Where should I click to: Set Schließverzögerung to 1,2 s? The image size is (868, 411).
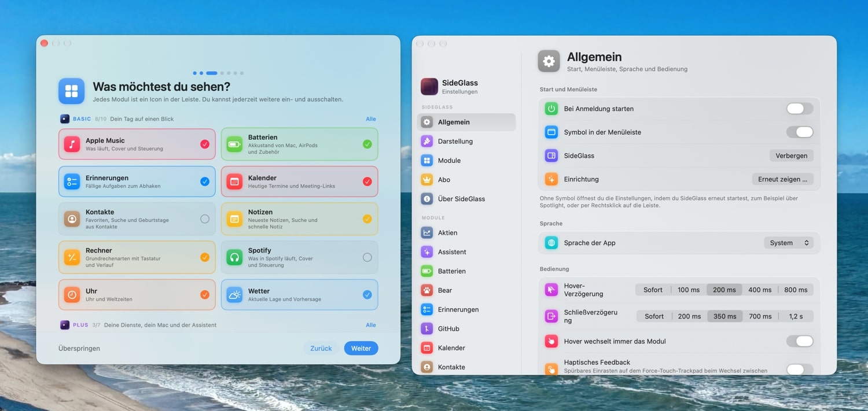[796, 316]
